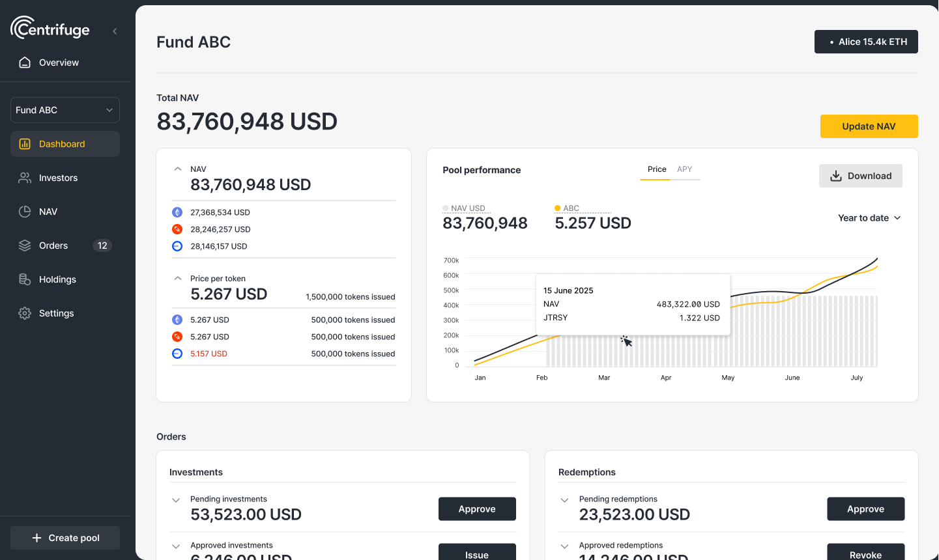Screen dimensions: 939x560
Task: Click the NAV pie chart icon
Action: coord(25,212)
